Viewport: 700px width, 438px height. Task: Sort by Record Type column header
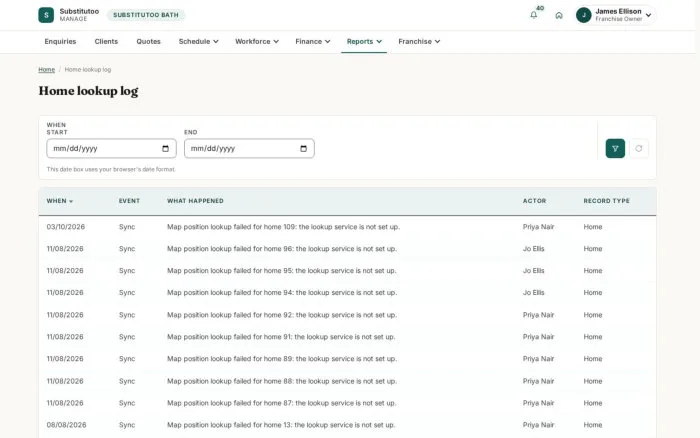click(606, 201)
